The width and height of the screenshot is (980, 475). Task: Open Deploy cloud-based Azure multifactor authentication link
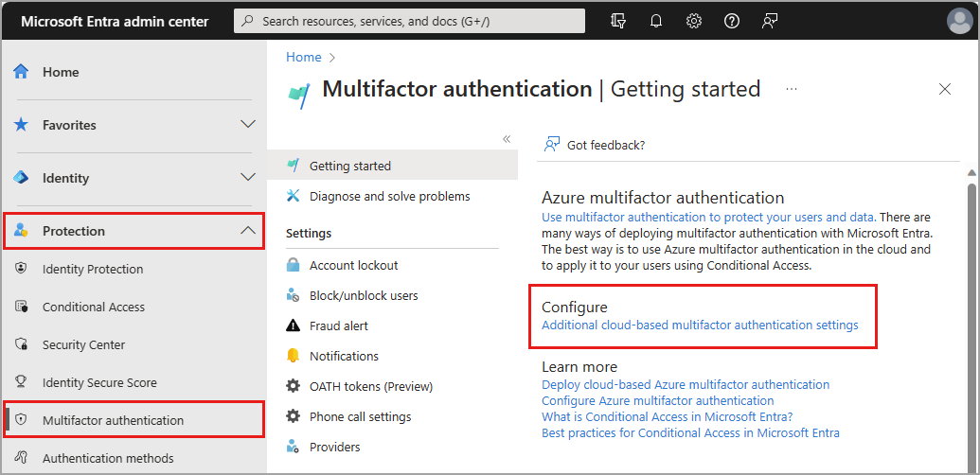click(686, 385)
